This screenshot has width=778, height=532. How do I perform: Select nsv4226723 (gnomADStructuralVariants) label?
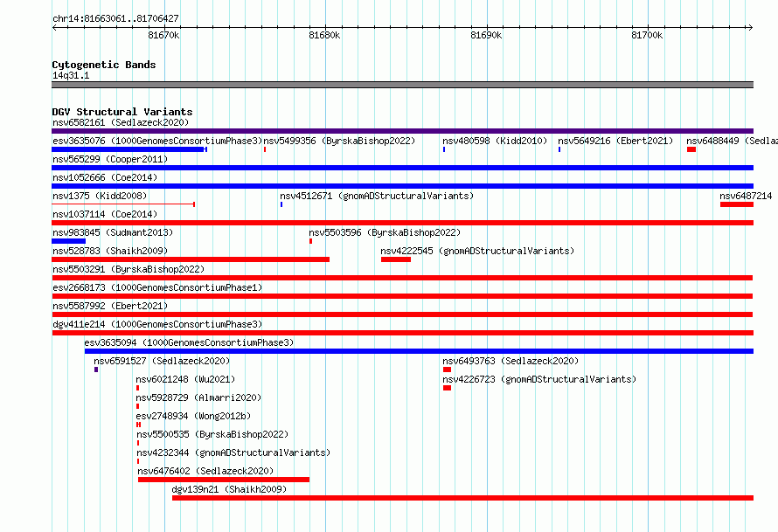[539, 379]
